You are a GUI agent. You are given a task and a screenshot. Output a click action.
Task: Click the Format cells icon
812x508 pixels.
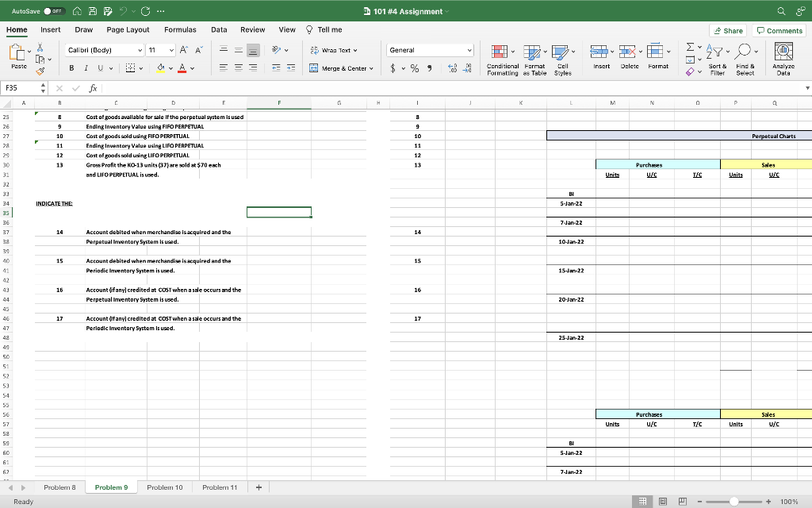point(655,52)
